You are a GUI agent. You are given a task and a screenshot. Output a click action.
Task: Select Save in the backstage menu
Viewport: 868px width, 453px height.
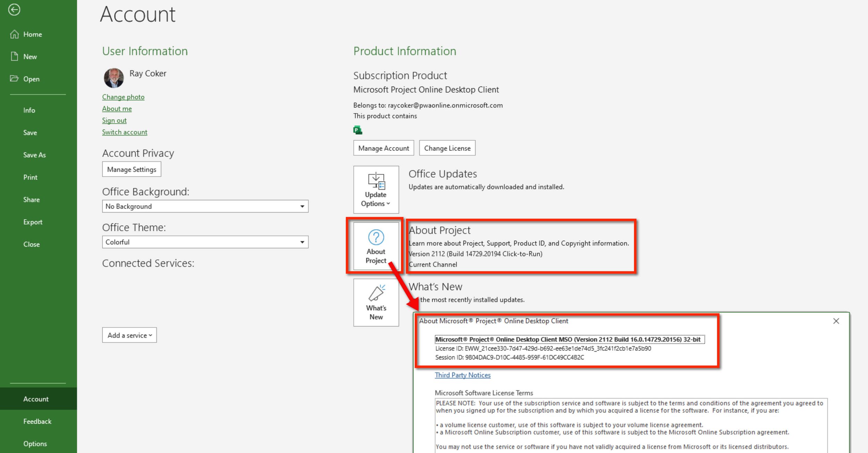click(x=30, y=133)
